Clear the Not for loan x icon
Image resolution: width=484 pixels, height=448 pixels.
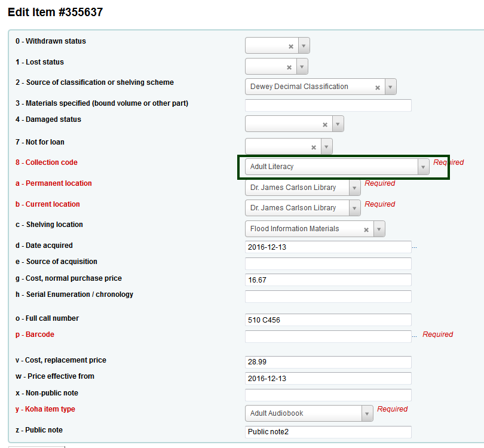(314, 147)
